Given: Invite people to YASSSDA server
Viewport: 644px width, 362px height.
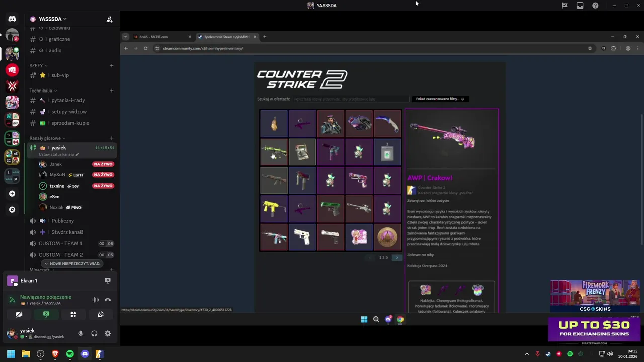Looking at the screenshot, I should [x=109, y=19].
